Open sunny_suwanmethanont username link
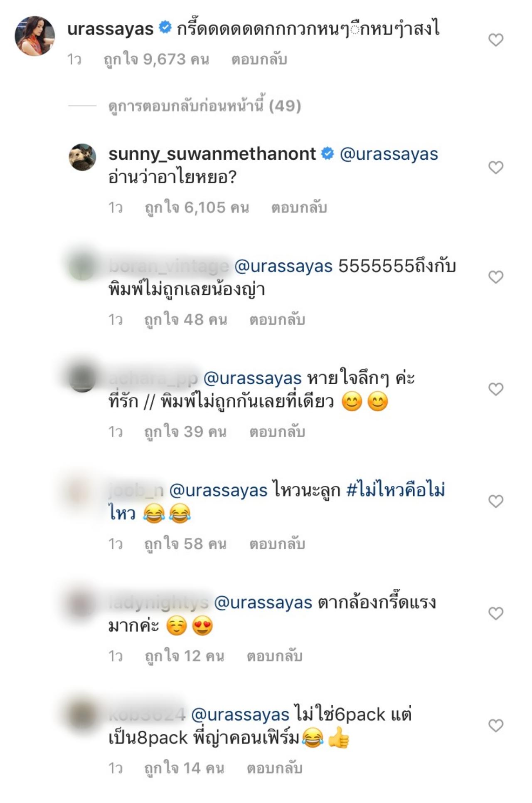Screen dimensions: 532x803 tap(212, 154)
